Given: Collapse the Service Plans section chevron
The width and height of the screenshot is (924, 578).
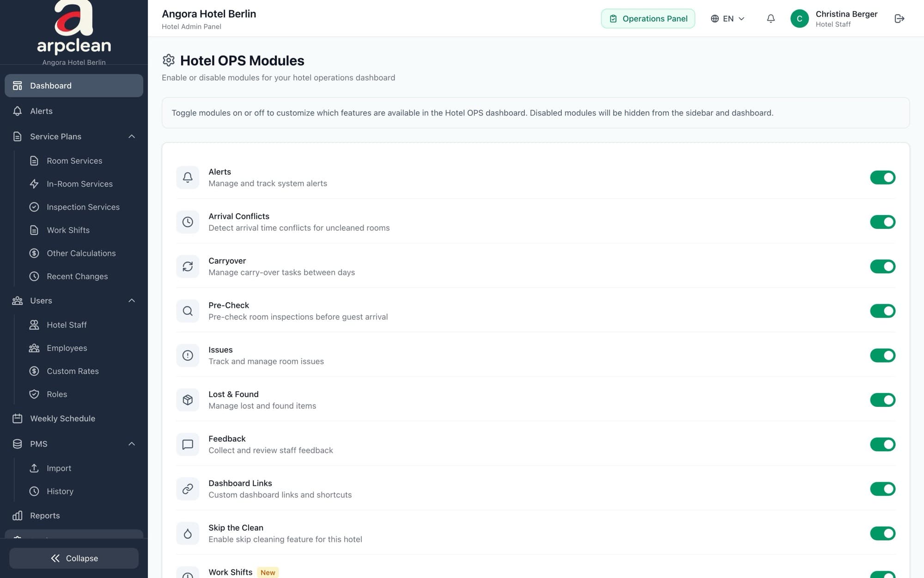Looking at the screenshot, I should (132, 136).
